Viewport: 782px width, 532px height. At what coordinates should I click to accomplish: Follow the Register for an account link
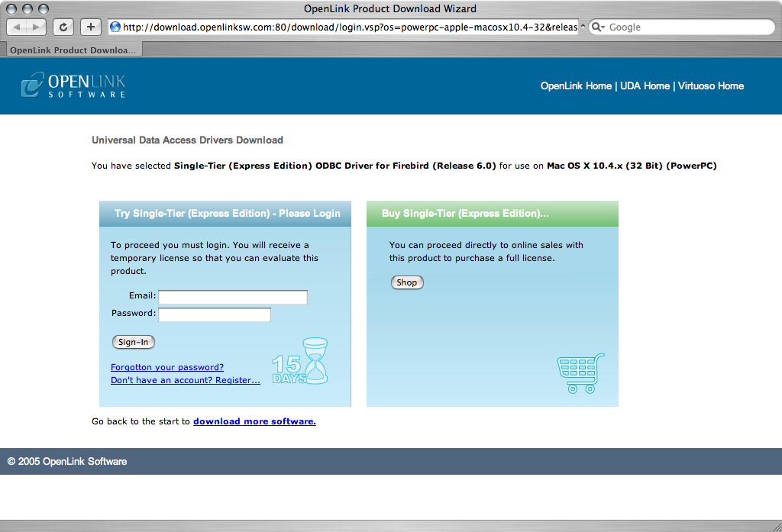point(185,380)
